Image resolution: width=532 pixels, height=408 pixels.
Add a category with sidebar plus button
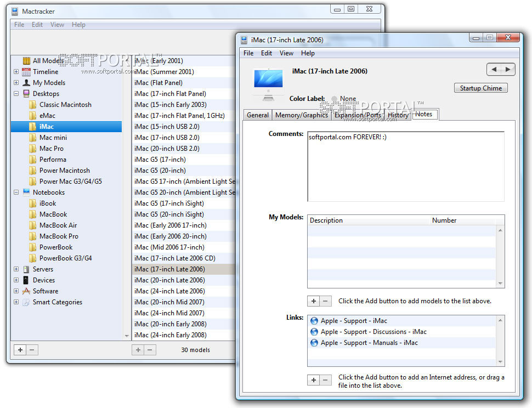[20, 350]
